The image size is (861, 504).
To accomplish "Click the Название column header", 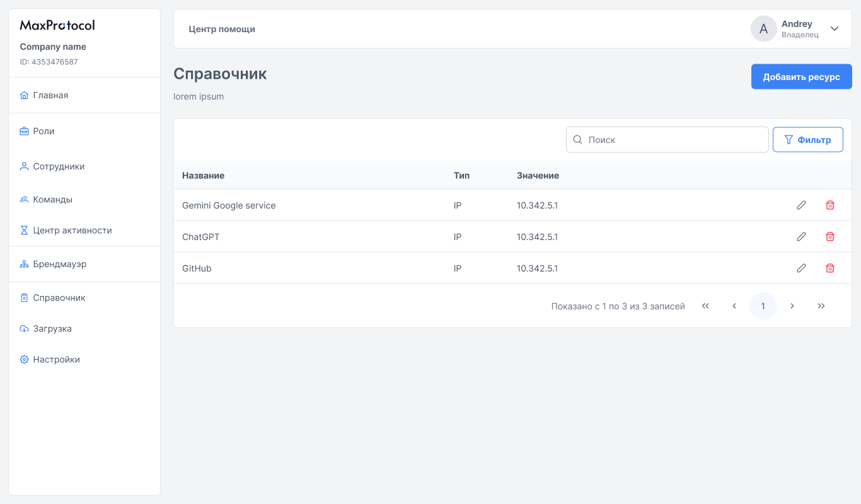I will pos(203,175).
